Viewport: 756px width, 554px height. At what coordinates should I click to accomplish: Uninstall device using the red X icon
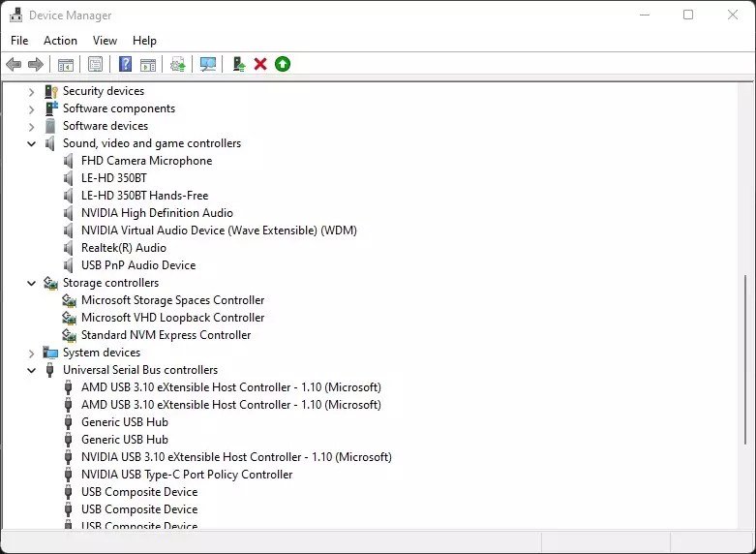[x=260, y=64]
